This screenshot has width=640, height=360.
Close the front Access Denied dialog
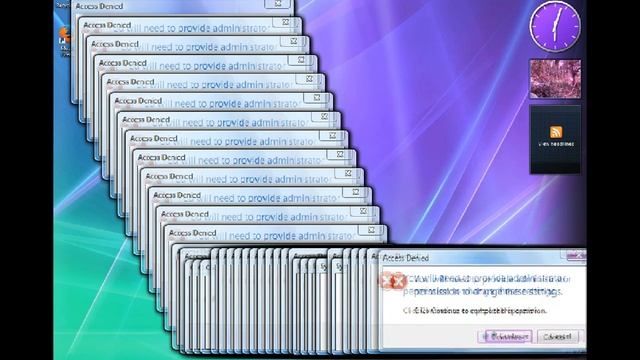576,256
